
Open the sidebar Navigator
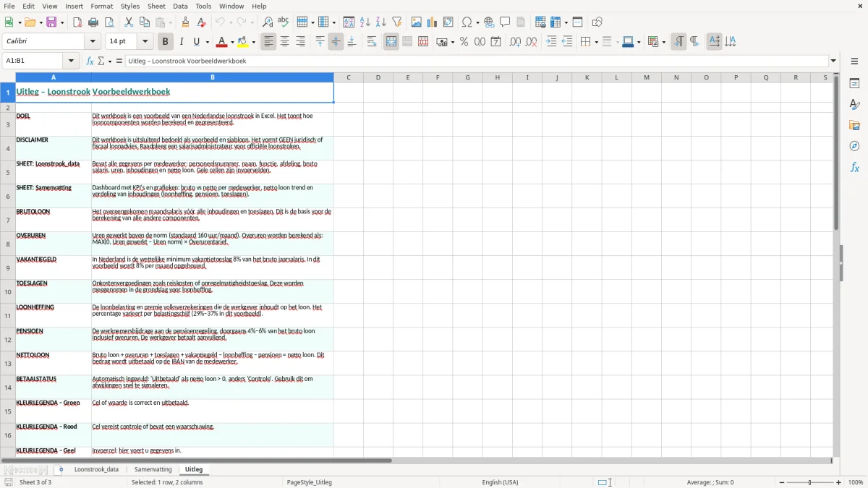[x=854, y=147]
